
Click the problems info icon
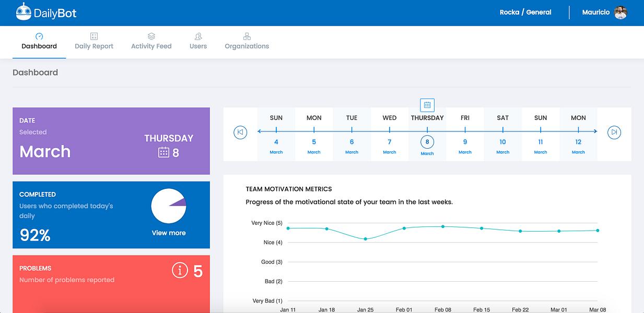[x=180, y=270]
